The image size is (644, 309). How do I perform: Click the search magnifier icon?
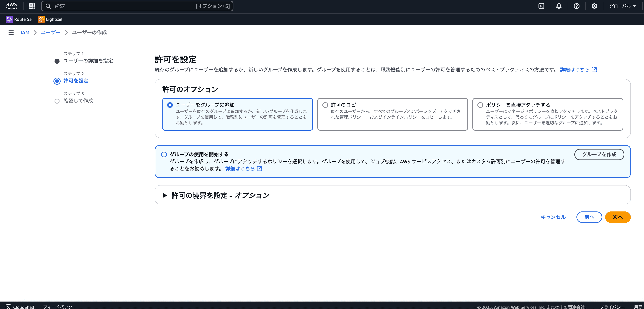click(x=48, y=6)
